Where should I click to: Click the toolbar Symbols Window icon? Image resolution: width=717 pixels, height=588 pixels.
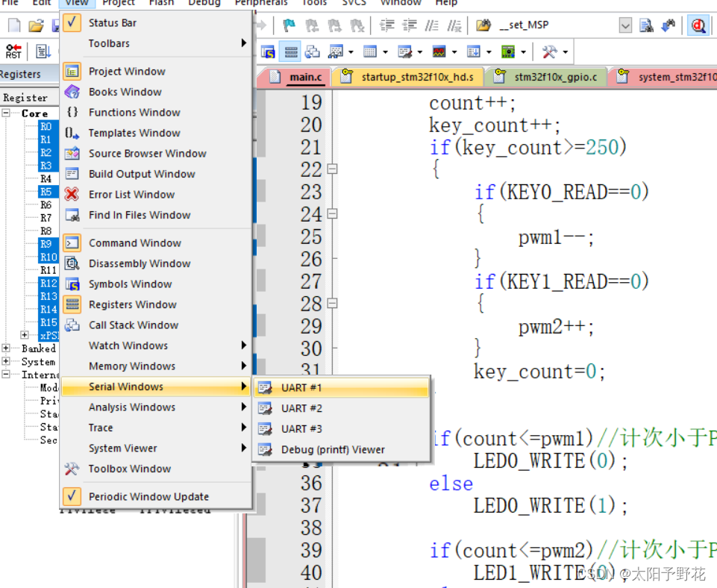point(268,51)
